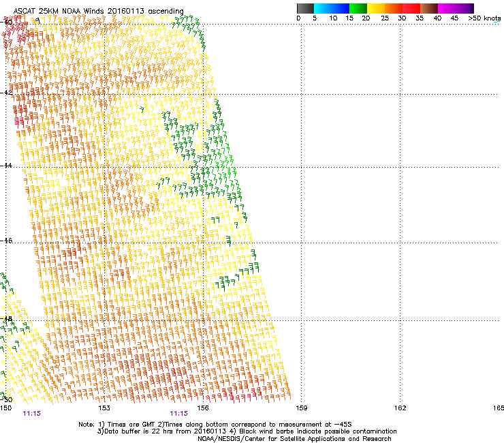Click the '40' legend scale label
The image size is (504, 443).
(x=437, y=18)
